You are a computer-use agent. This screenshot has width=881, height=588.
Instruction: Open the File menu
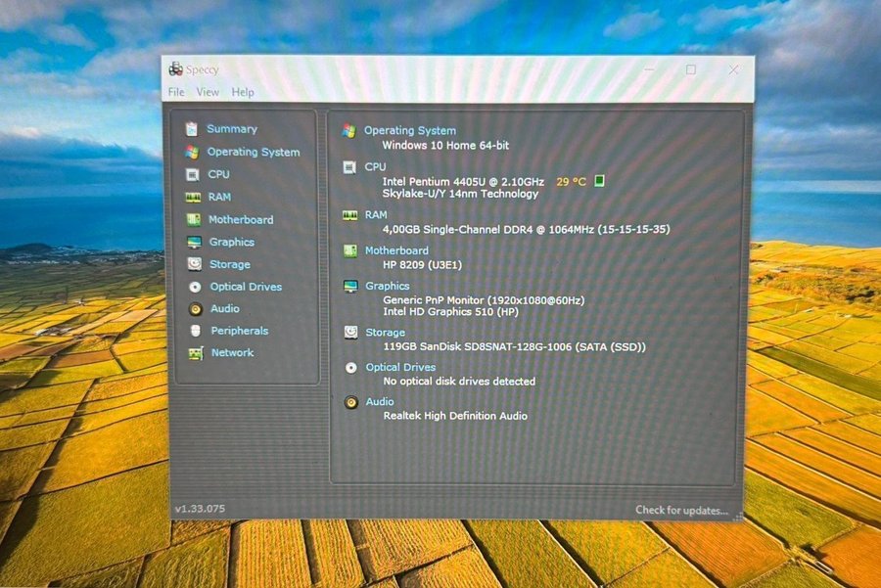[176, 92]
